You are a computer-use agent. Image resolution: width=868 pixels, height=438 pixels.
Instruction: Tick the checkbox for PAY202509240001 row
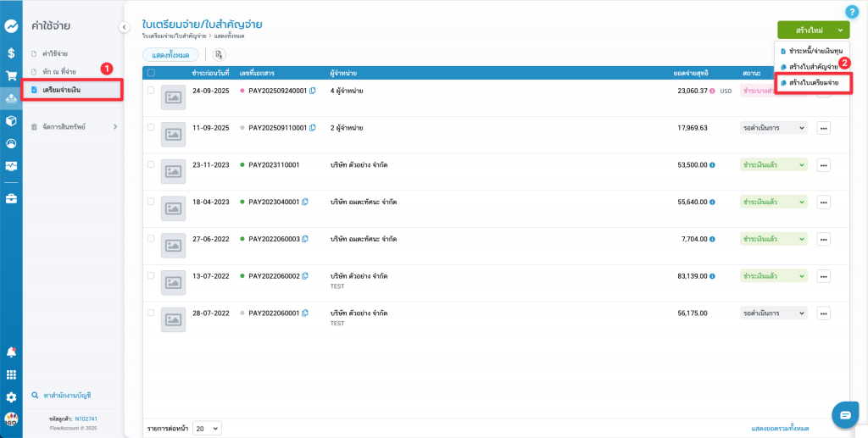tap(151, 90)
